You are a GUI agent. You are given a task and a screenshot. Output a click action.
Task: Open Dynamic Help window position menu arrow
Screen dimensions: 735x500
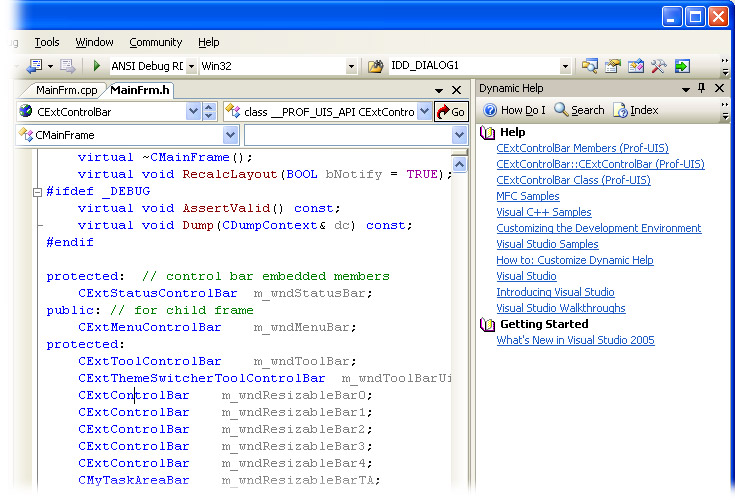[x=686, y=89]
